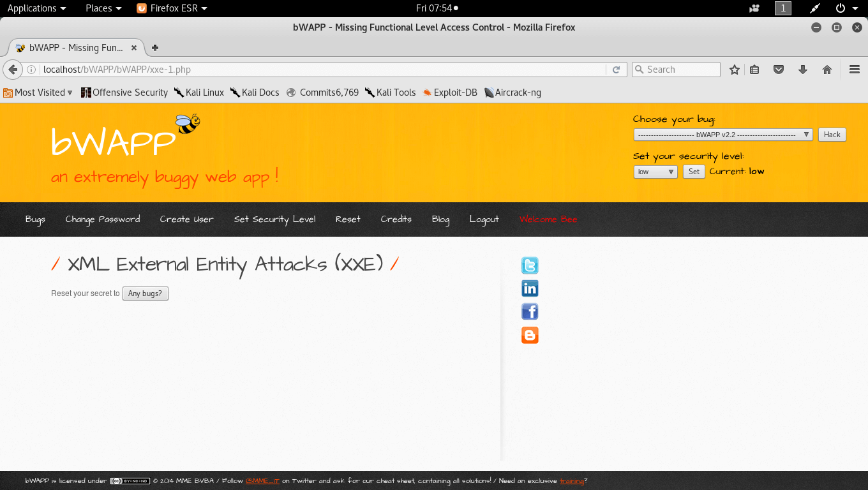Screen dimensions: 868x490
Task: Select Change Password in navigation bar
Action: click(103, 219)
